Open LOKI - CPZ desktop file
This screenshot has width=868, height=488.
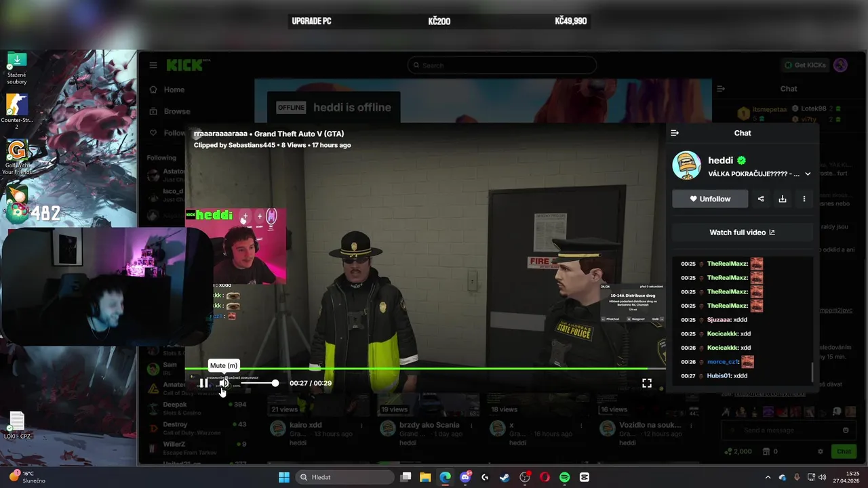[x=17, y=425]
